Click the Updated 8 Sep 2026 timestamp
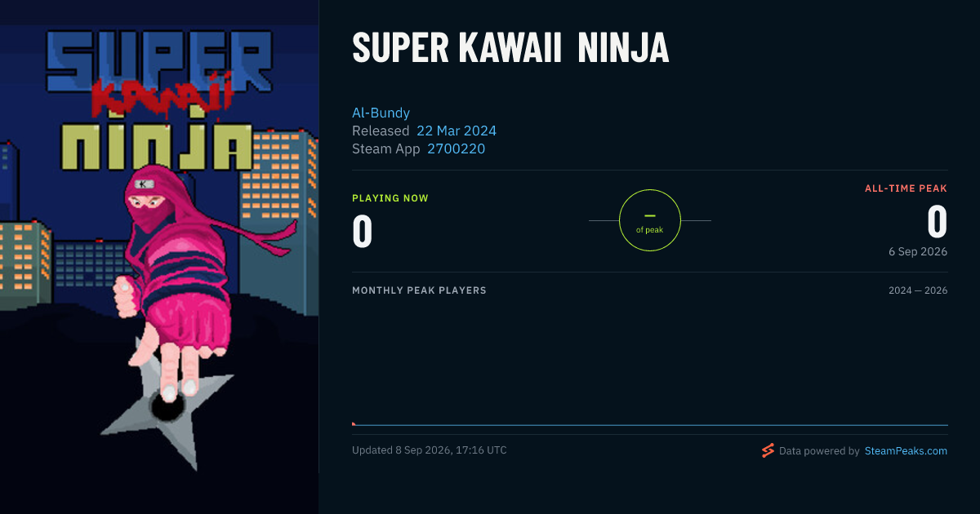This screenshot has height=514, width=980. pos(429,450)
